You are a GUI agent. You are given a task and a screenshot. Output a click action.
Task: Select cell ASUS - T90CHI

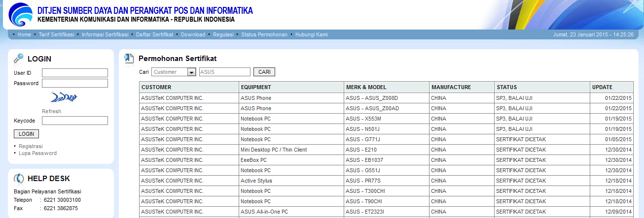(x=387, y=201)
